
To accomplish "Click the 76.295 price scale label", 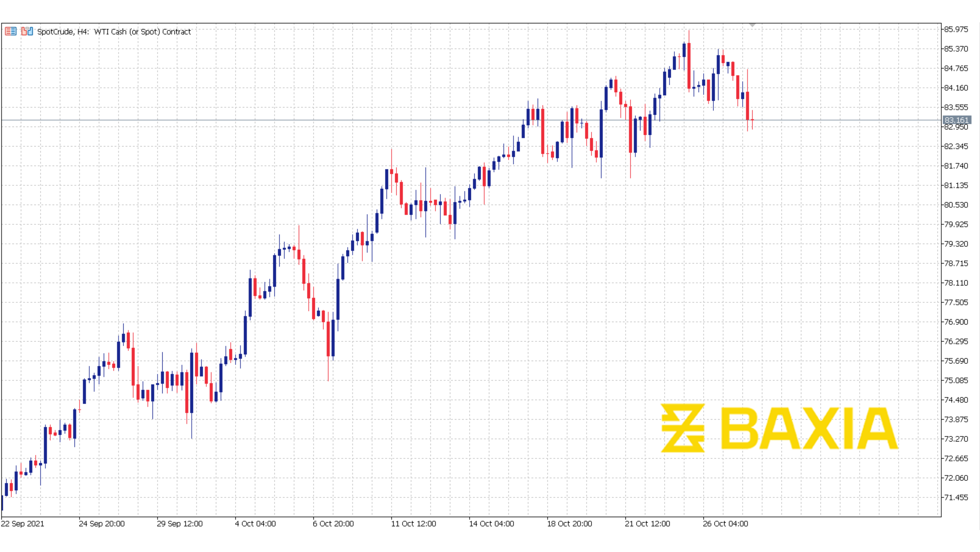I will pos(956,342).
